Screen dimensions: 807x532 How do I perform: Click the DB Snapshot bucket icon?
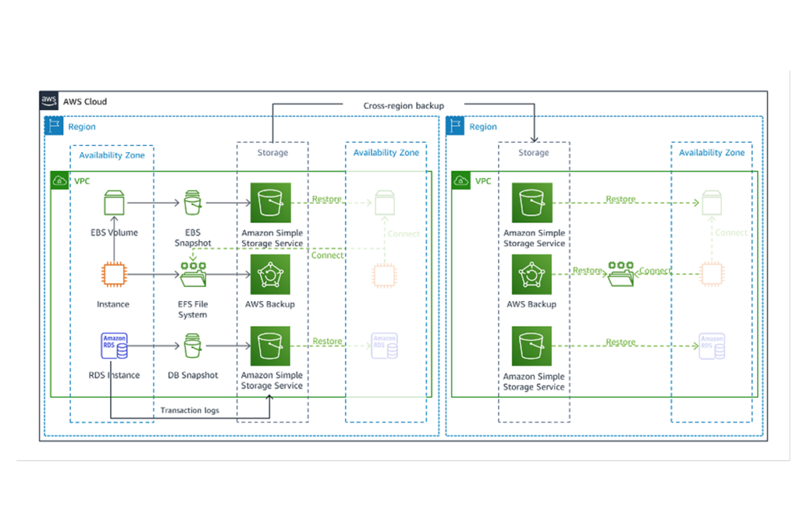click(193, 346)
